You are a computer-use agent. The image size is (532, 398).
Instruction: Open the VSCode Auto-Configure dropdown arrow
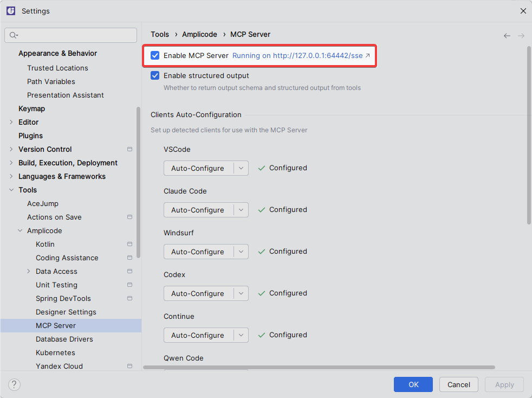pyautogui.click(x=241, y=168)
